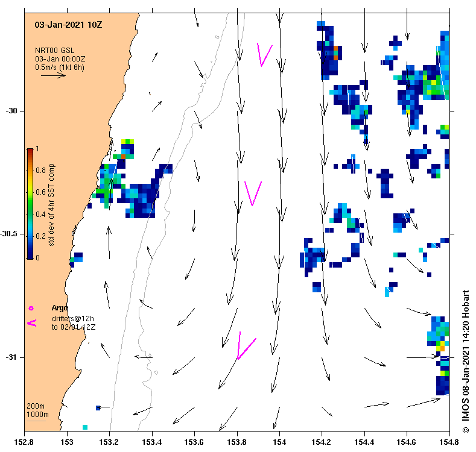Click the colorbar tick label '0.6'

(40, 192)
